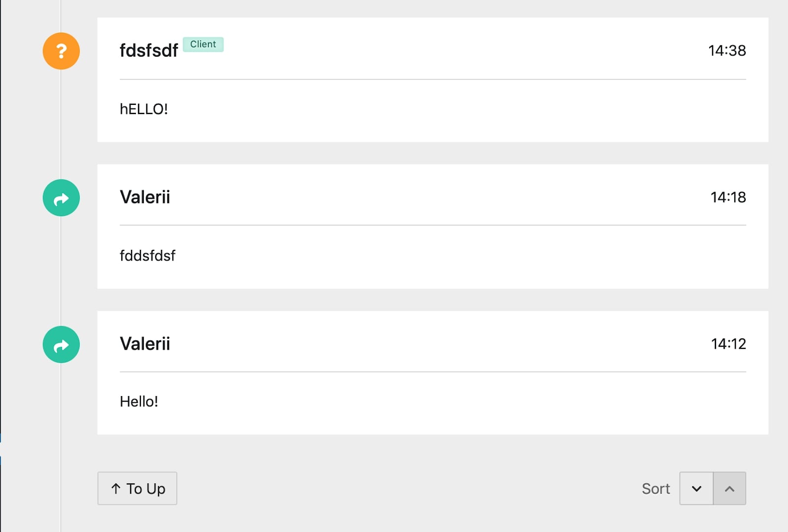Click the divider under the fdsfsdf header
This screenshot has width=788, height=532.
coord(433,79)
